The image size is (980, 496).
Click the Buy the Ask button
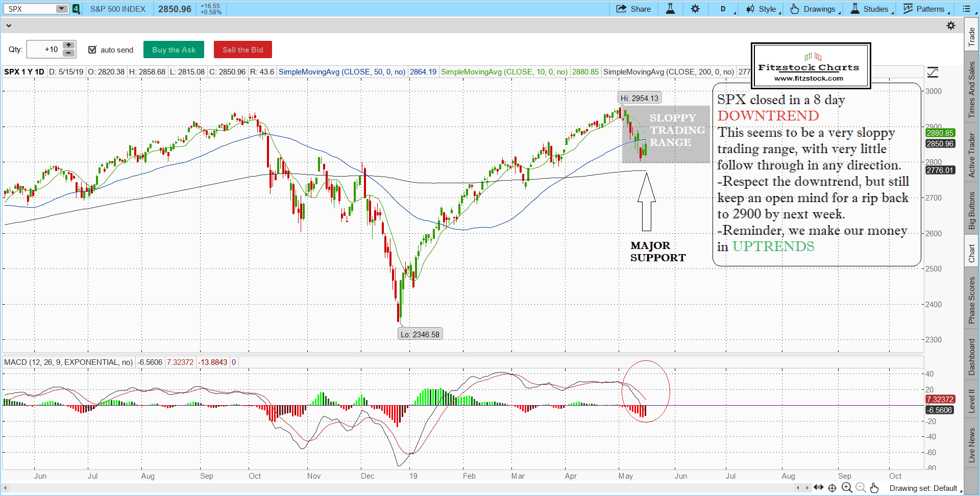click(174, 49)
